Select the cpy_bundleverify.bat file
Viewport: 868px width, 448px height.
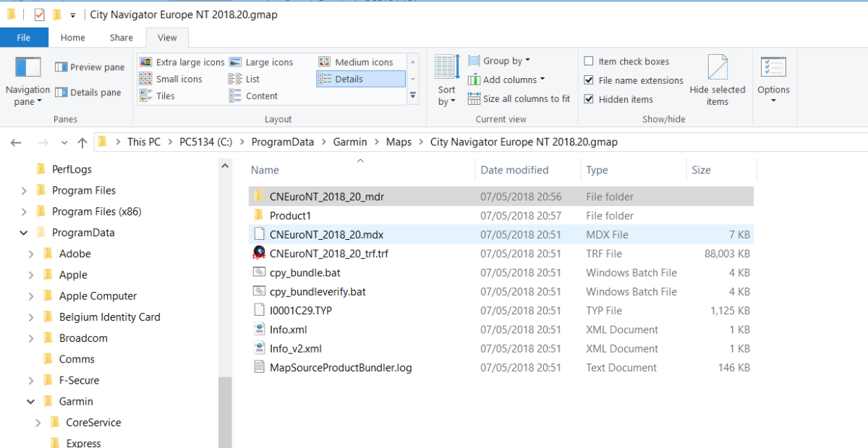[501, 292]
